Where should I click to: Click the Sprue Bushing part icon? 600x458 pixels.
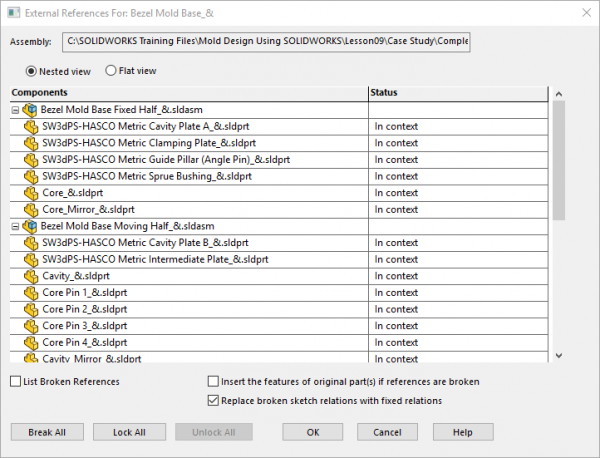coord(31,176)
